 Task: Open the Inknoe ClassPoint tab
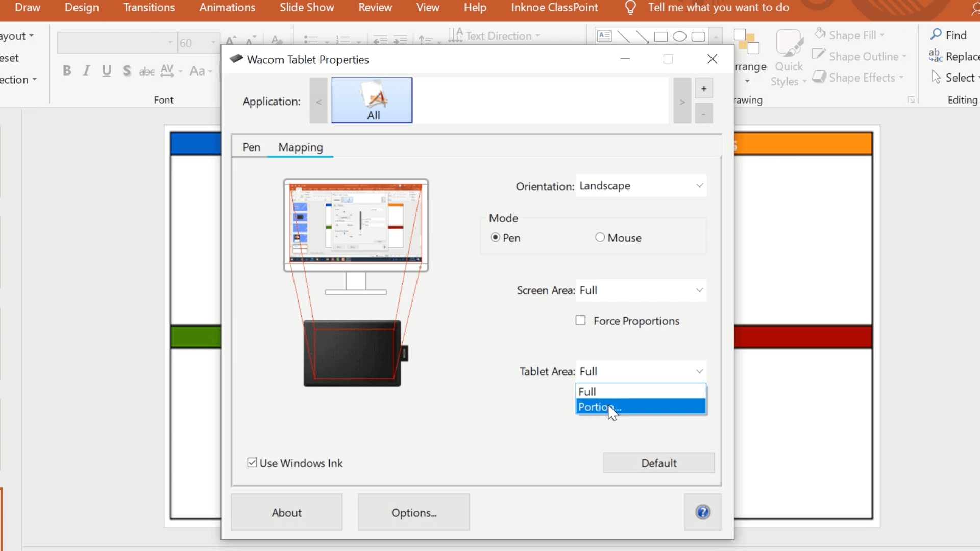pos(554,8)
